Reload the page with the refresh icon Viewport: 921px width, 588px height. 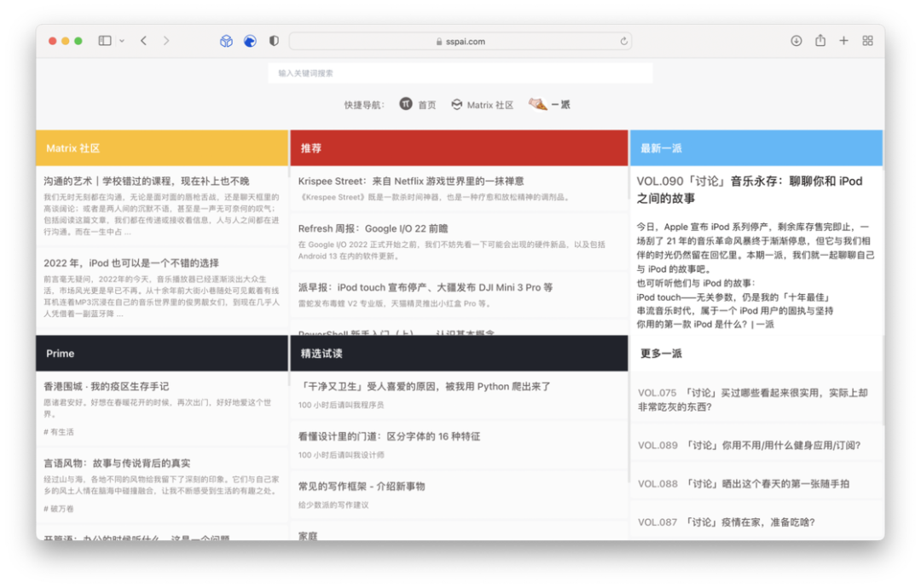click(x=623, y=41)
